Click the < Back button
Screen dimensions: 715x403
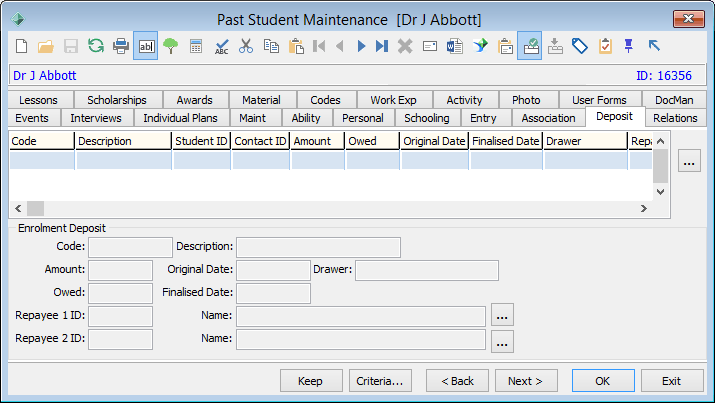tap(457, 381)
